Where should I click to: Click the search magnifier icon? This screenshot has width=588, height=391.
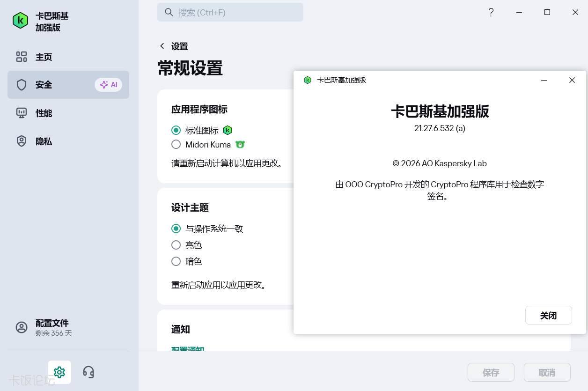pos(169,12)
